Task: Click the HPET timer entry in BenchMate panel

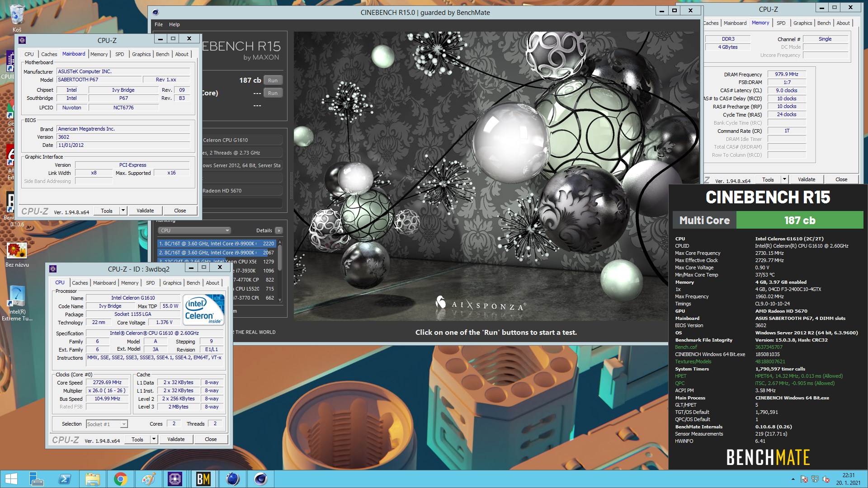Action: tap(680, 376)
